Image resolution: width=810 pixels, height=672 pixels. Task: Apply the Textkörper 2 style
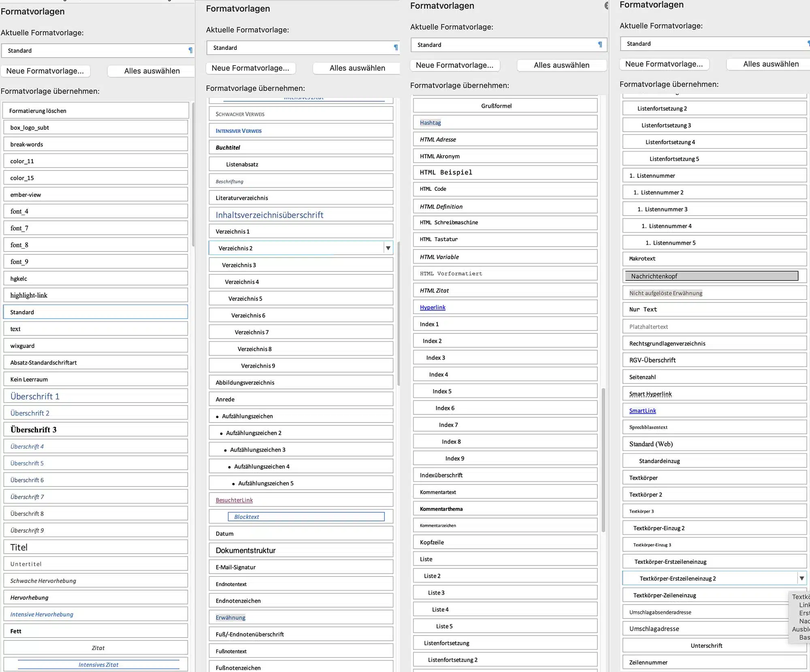pyautogui.click(x=714, y=495)
